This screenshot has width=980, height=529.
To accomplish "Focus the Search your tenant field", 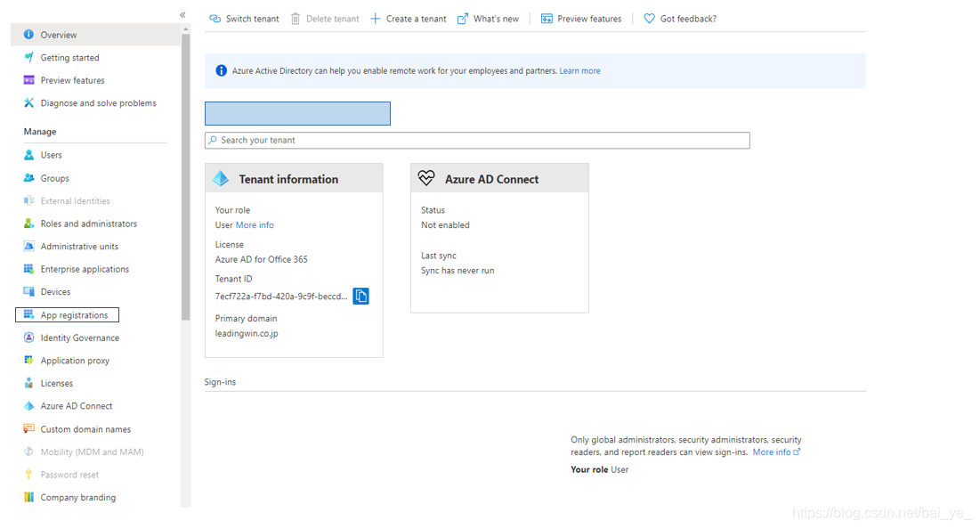I will [477, 140].
